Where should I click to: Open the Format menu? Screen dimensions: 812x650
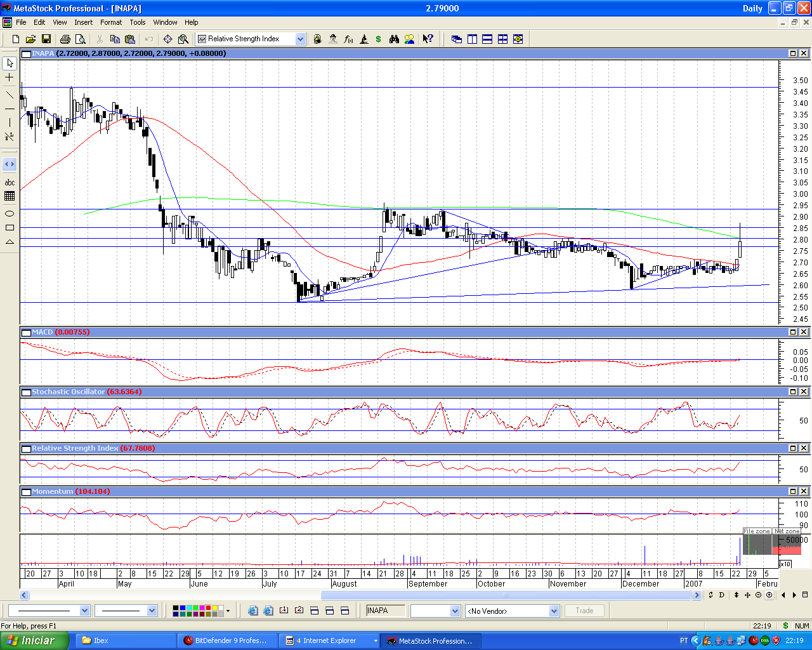(111, 22)
